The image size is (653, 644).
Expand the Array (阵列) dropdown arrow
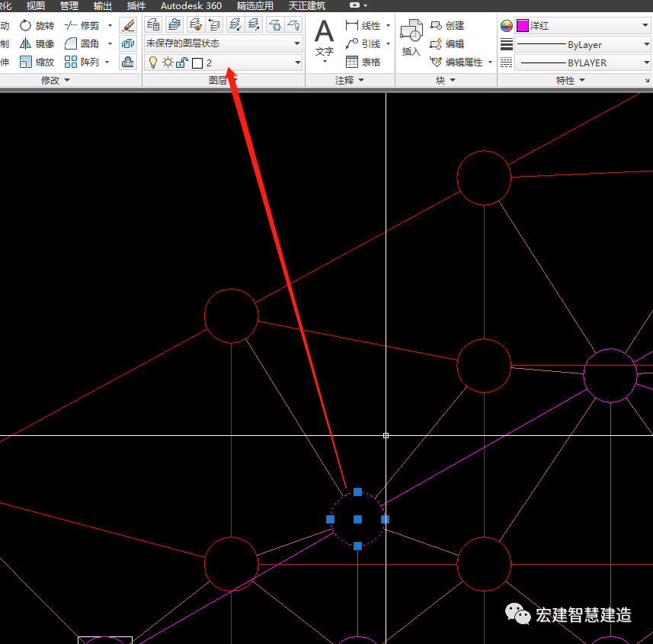click(107, 62)
